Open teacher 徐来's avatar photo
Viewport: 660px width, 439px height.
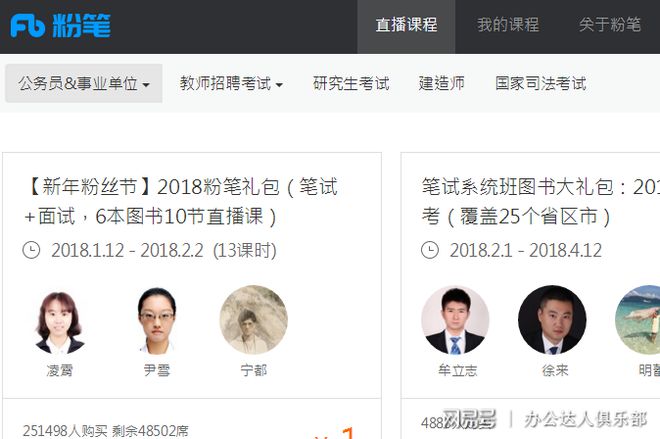pyautogui.click(x=552, y=320)
